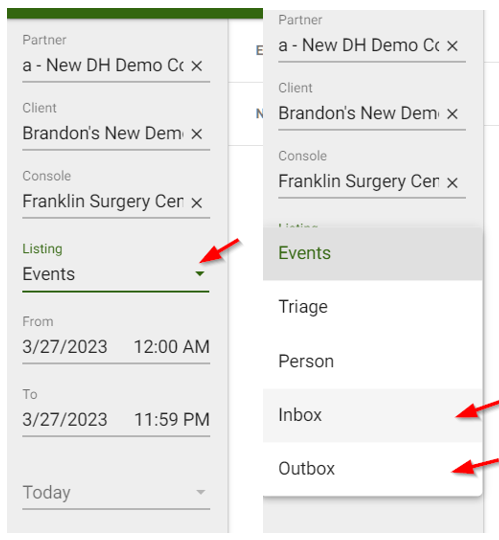Image resolution: width=499 pixels, height=540 pixels.
Task: Expand the Today date range dropdown
Action: [x=200, y=492]
